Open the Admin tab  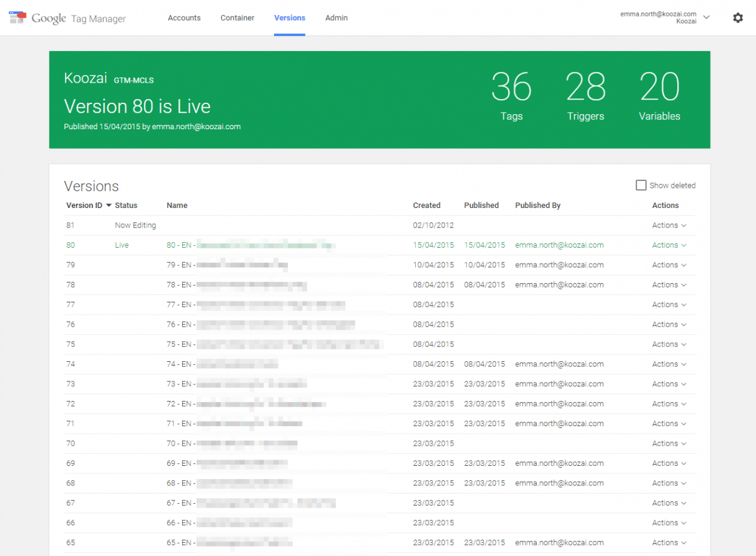(336, 18)
